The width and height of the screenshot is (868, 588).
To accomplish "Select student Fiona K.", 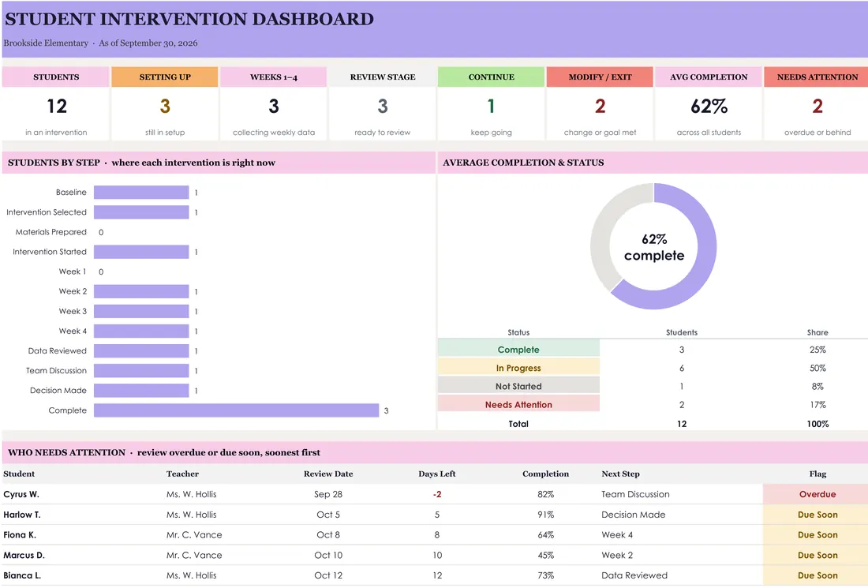I will click(20, 535).
